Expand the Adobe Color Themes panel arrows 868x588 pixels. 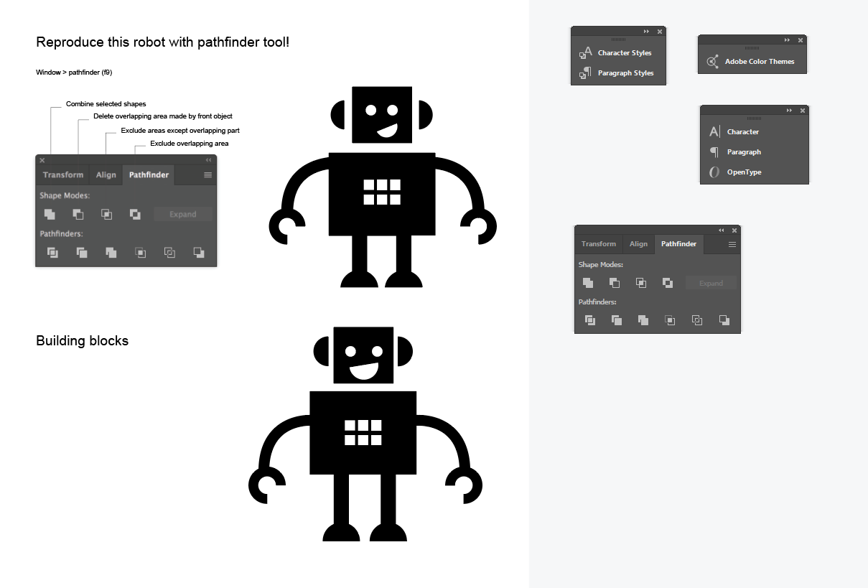point(788,40)
